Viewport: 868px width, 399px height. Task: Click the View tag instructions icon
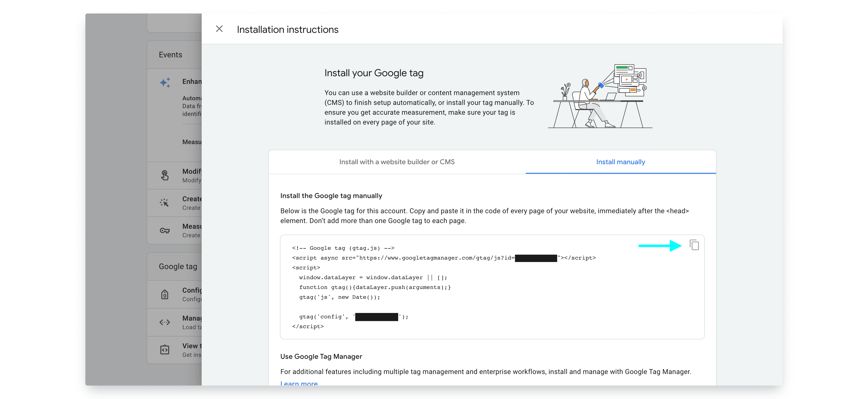click(164, 350)
